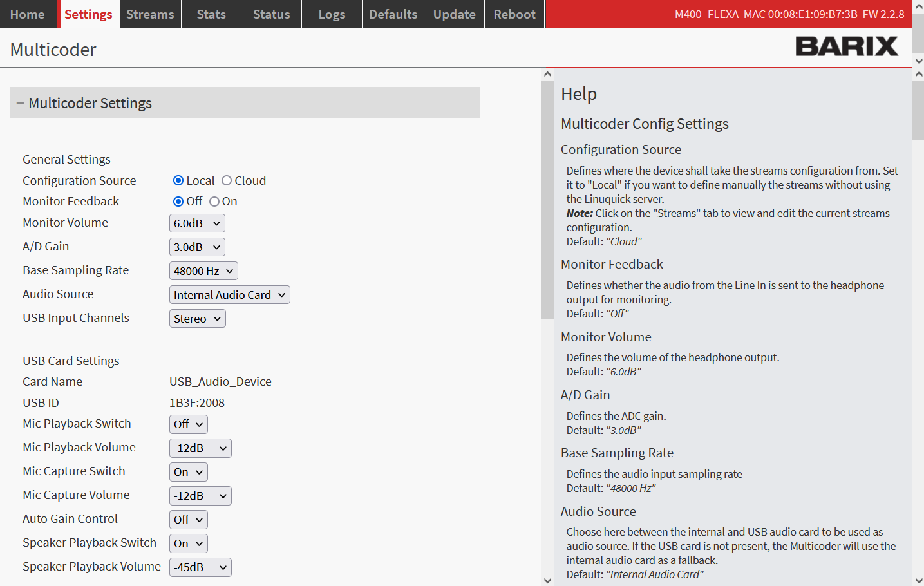Open Mic Capture Volume dropdown
The image size is (924, 586).
[200, 496]
